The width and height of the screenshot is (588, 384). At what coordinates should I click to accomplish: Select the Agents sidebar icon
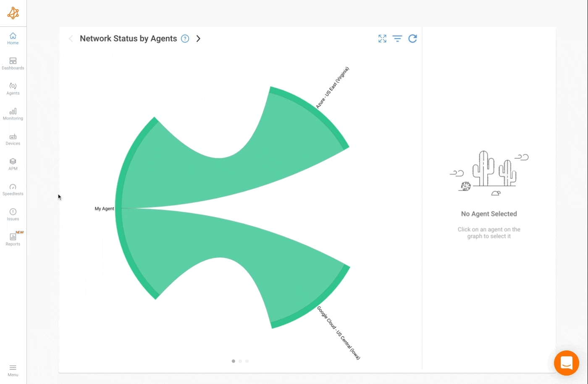(13, 88)
